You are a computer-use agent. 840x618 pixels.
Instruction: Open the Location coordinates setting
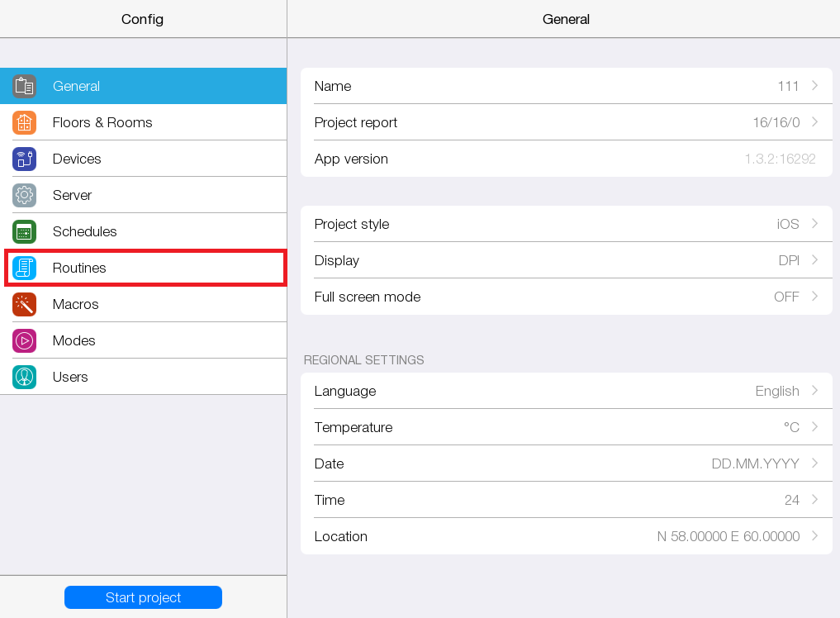566,536
